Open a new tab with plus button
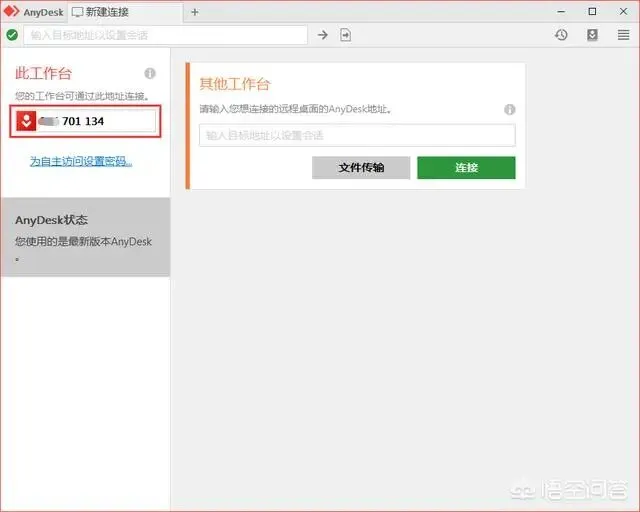Screen dimensions: 640x512 pos(195,12)
